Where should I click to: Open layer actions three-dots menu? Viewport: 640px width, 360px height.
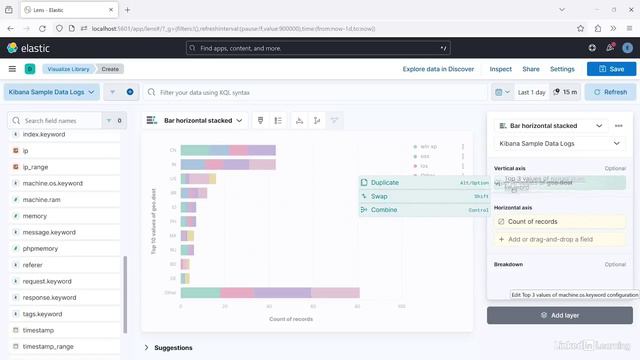619,126
